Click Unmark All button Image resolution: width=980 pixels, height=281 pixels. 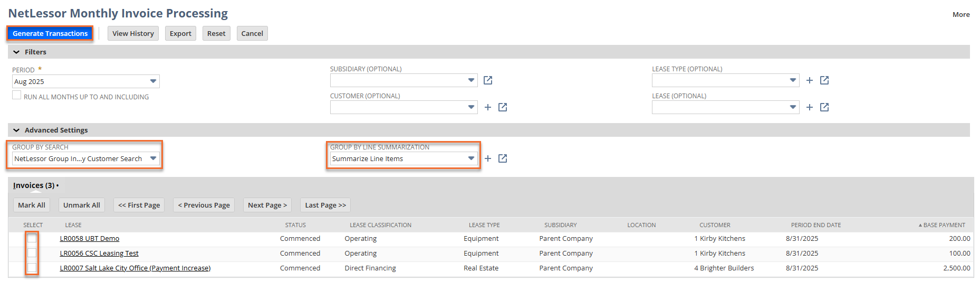click(x=82, y=205)
